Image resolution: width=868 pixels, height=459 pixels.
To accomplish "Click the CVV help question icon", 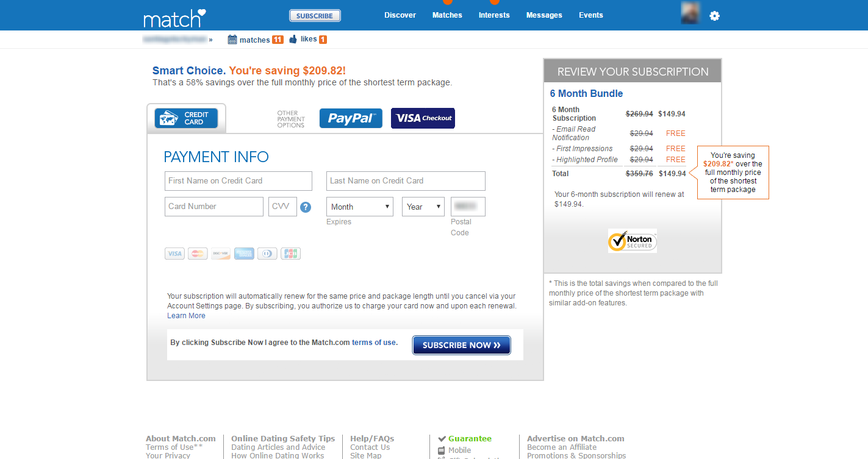I will click(x=306, y=207).
